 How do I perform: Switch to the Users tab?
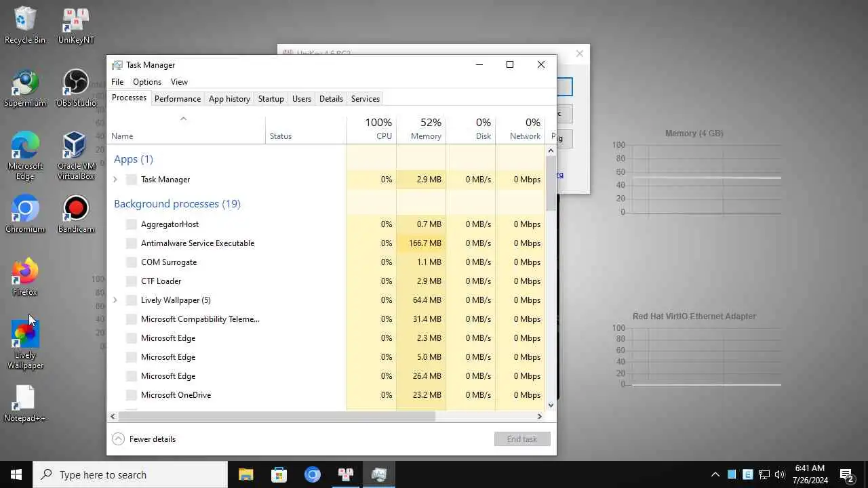[302, 99]
